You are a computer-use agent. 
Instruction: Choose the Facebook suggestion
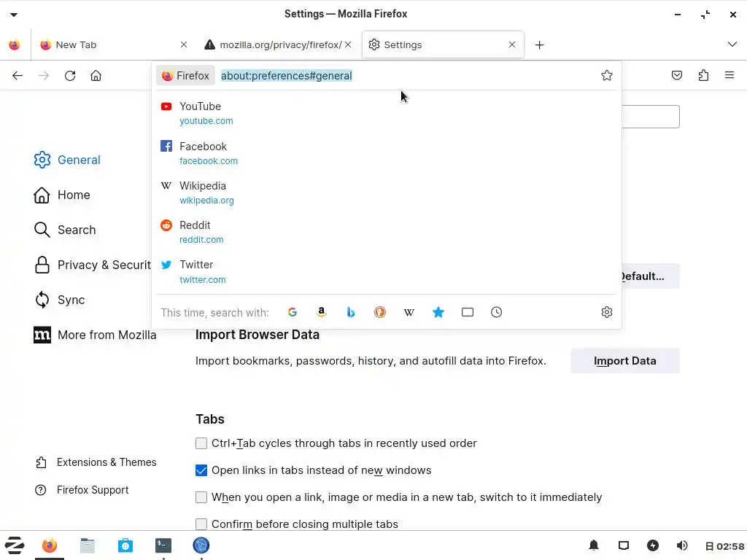(x=387, y=153)
